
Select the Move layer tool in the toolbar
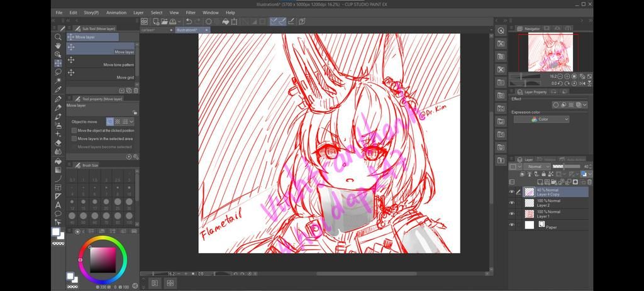tap(58, 63)
